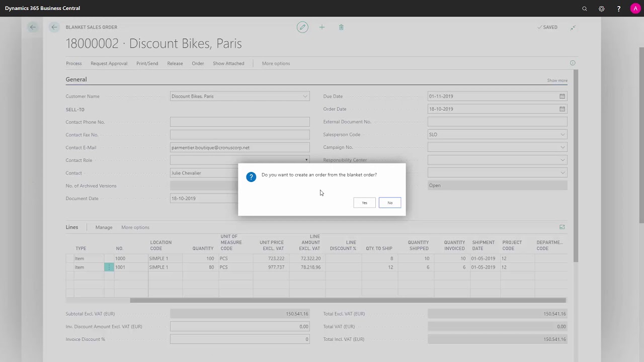Click the information icon at action bar right
The image size is (644, 362).
(x=573, y=63)
